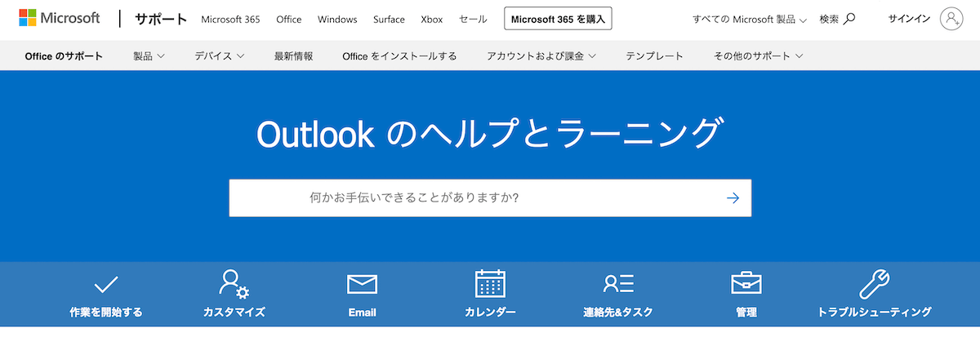Focus the 何かお手伝いできることがありますか search field
Screen dimensions: 980x337
490,197
